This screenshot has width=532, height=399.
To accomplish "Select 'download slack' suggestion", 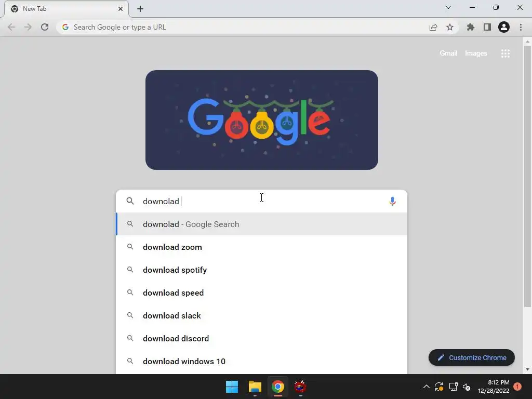I will tap(262, 315).
